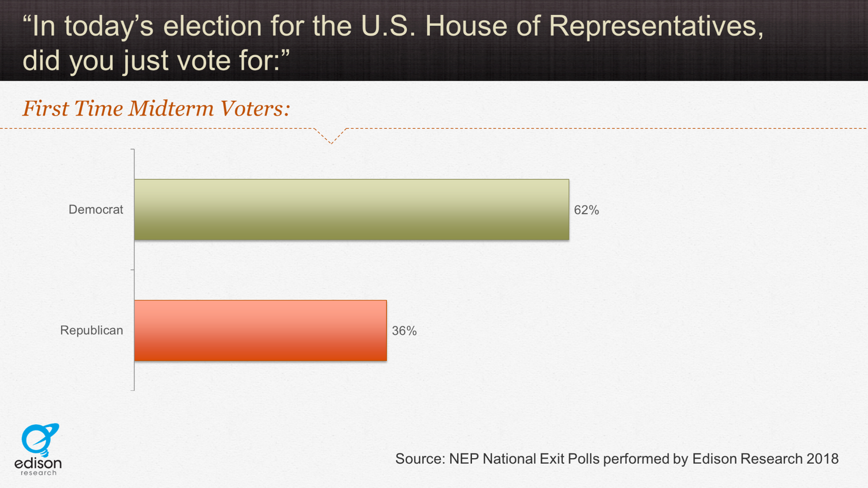
Task: Click the top tick of the axis
Action: coord(132,149)
